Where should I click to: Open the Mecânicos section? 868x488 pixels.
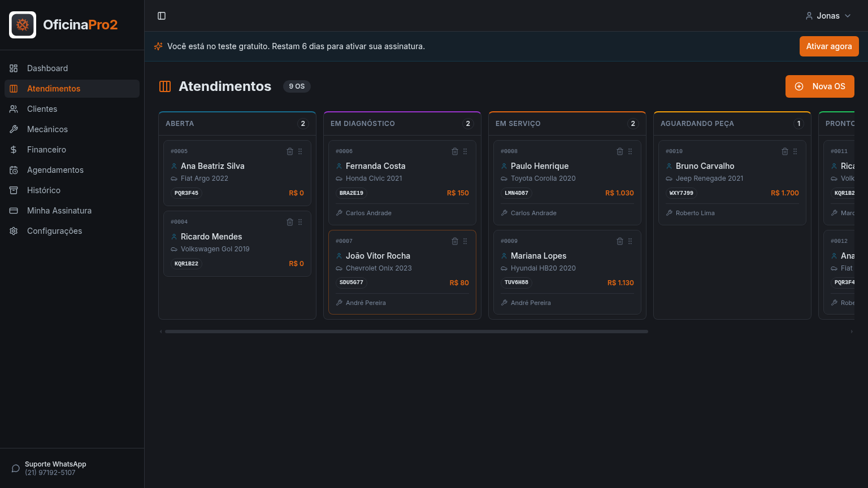coord(72,129)
